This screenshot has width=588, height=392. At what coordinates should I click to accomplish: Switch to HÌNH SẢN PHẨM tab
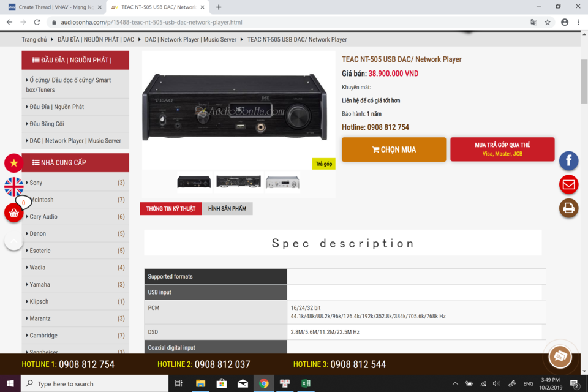(x=227, y=209)
